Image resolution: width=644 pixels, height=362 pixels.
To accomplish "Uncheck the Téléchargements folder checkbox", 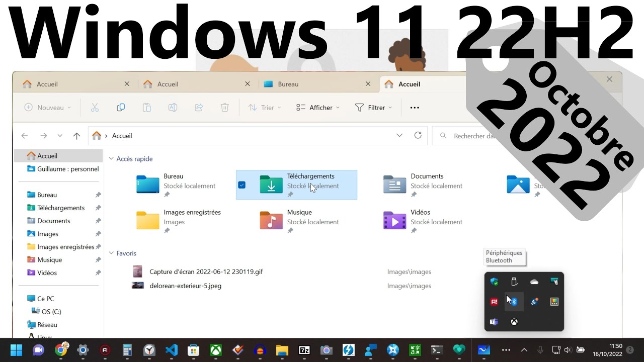I will click(x=242, y=185).
